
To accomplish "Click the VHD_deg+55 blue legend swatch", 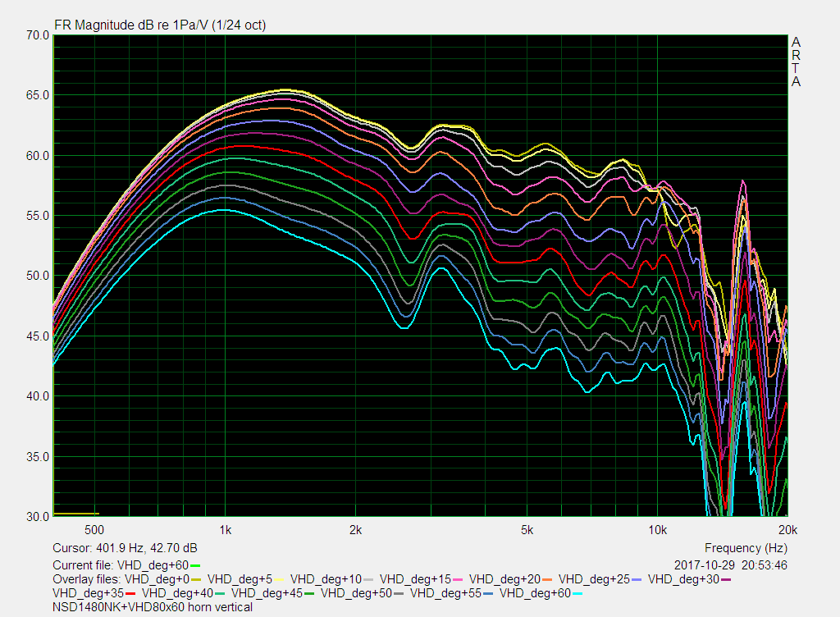I will tap(488, 594).
